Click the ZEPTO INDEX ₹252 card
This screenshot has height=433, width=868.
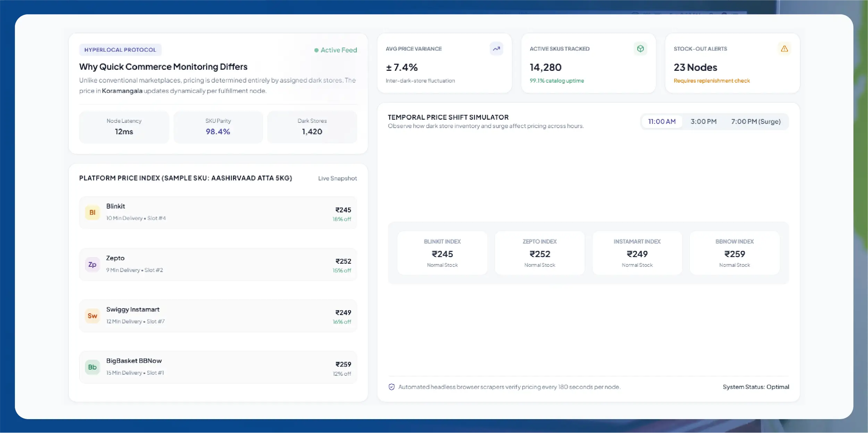(x=540, y=253)
